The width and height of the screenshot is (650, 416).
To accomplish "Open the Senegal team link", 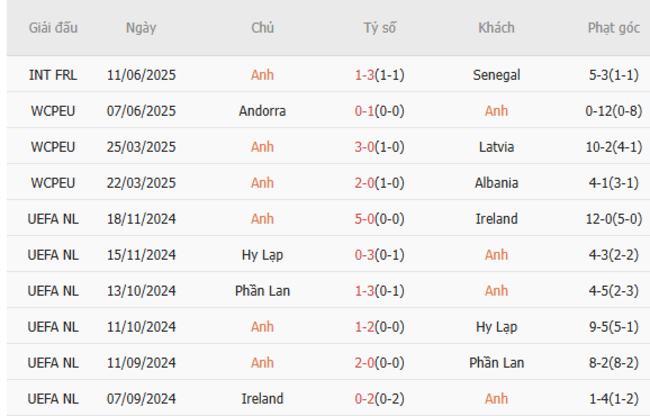I will [496, 75].
